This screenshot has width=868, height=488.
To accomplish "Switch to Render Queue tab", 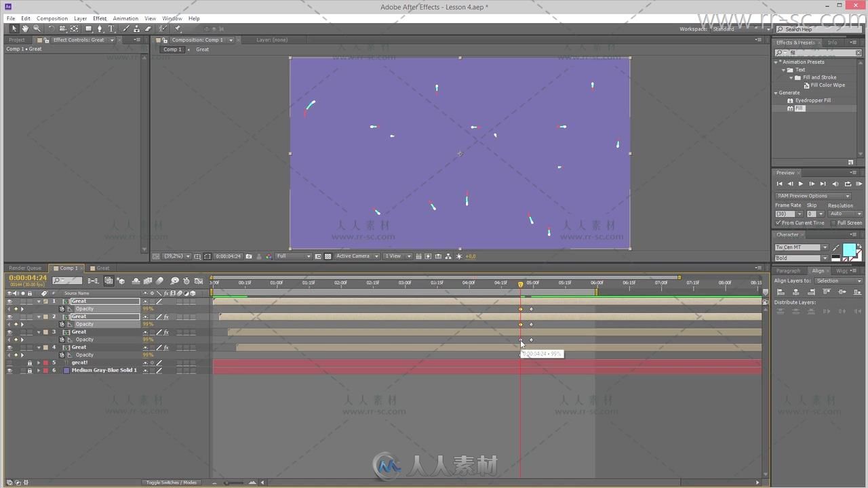I will click(x=25, y=268).
